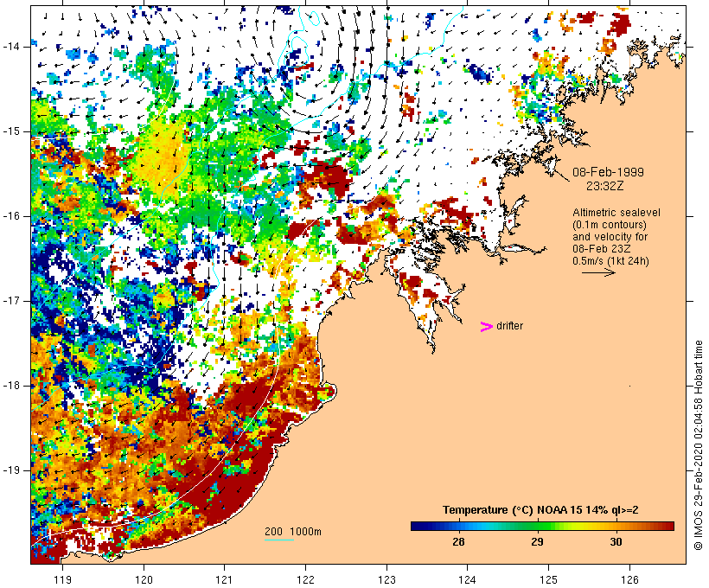Click the green middle of the temperature colorbar
Image resolution: width=709 pixels, height=588 pixels.
pos(537,526)
